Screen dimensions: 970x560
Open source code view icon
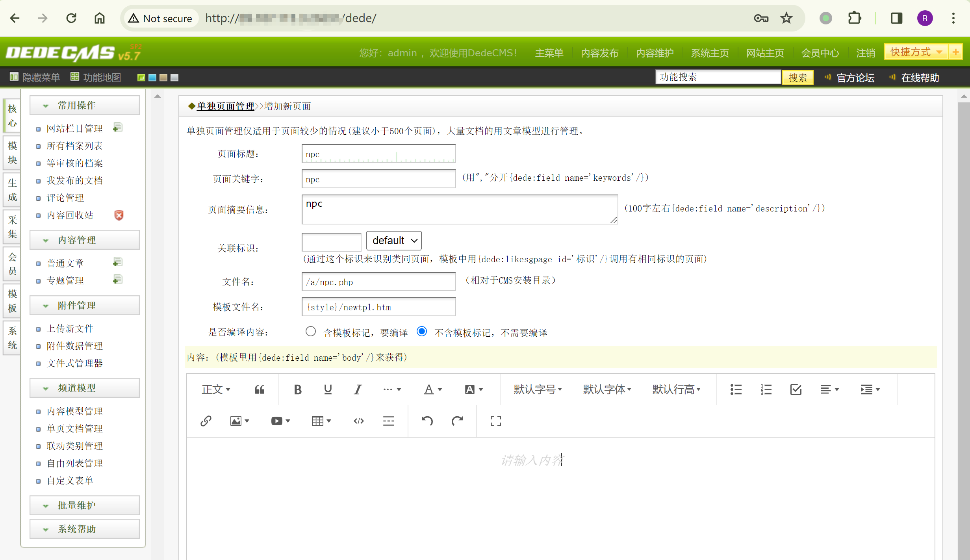pos(358,421)
